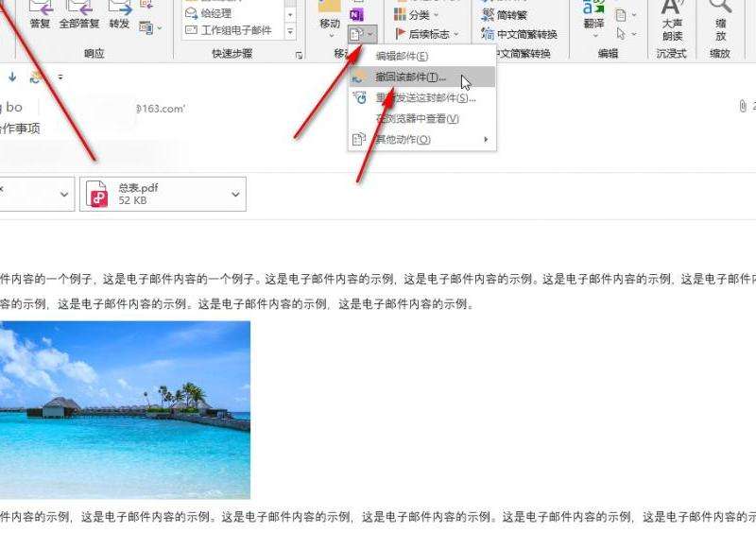
Task: Click the recall message icon in the menu
Action: (x=359, y=77)
